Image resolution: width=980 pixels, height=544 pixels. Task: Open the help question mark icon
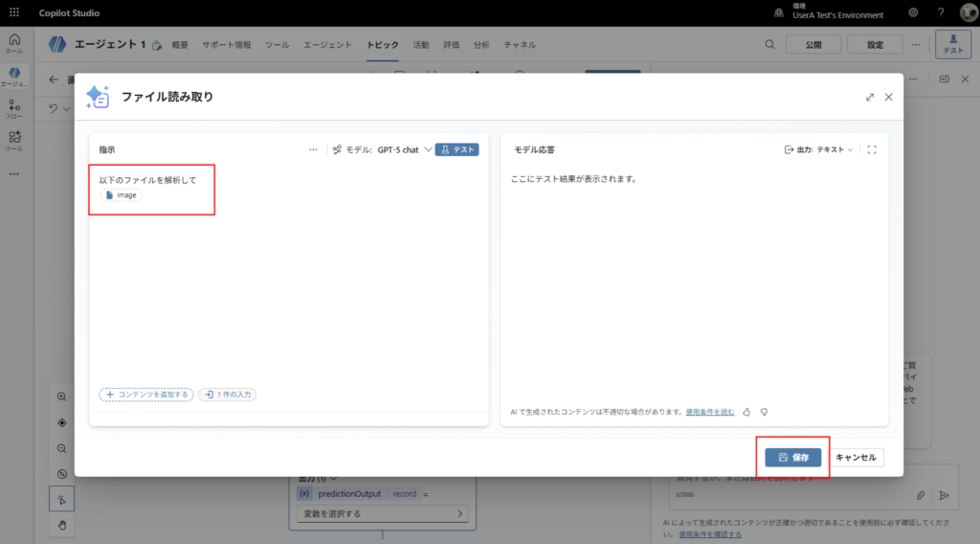941,12
